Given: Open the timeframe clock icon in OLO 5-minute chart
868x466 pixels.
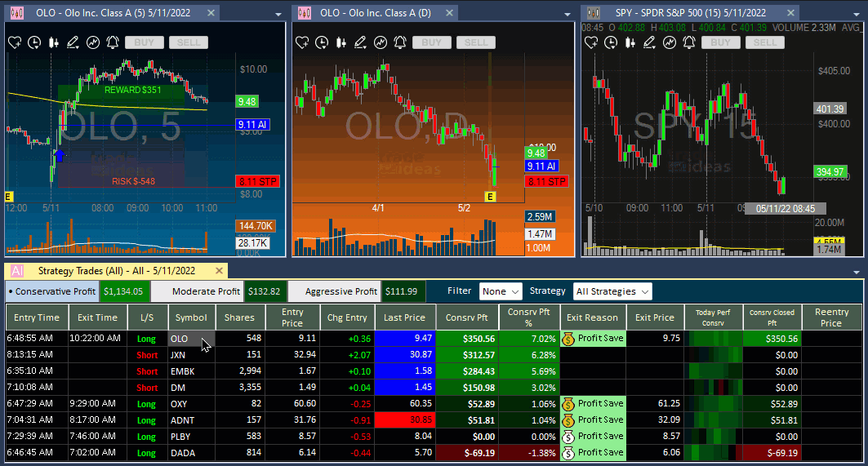Looking at the screenshot, I should (x=34, y=42).
